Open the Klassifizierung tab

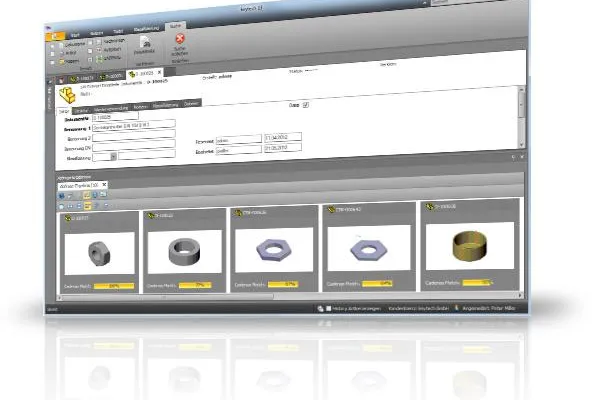165,105
